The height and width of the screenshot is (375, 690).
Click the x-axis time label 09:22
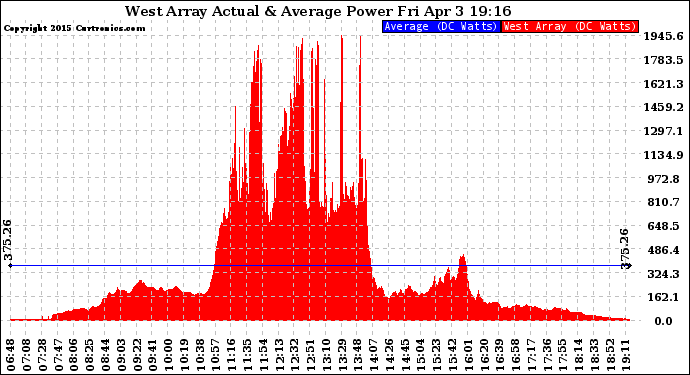(x=137, y=355)
